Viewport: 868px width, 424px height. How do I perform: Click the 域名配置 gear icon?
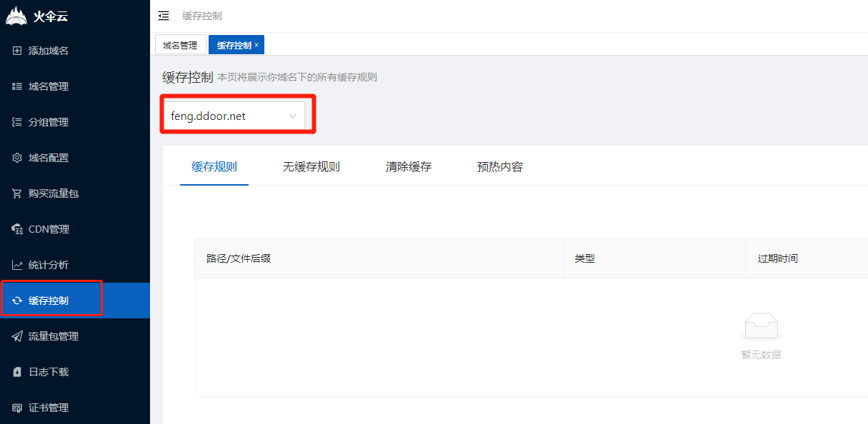point(17,158)
